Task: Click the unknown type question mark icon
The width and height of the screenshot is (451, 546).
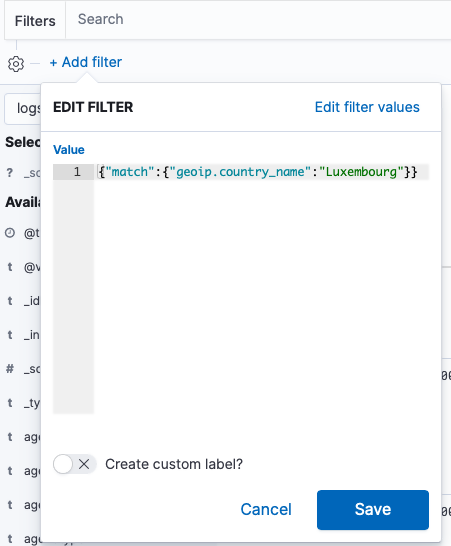Action: 10,172
